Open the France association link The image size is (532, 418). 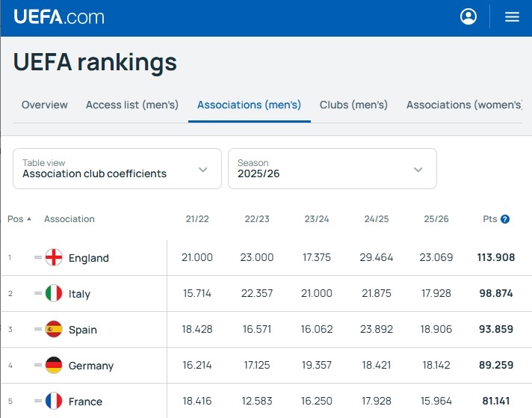[x=85, y=402]
